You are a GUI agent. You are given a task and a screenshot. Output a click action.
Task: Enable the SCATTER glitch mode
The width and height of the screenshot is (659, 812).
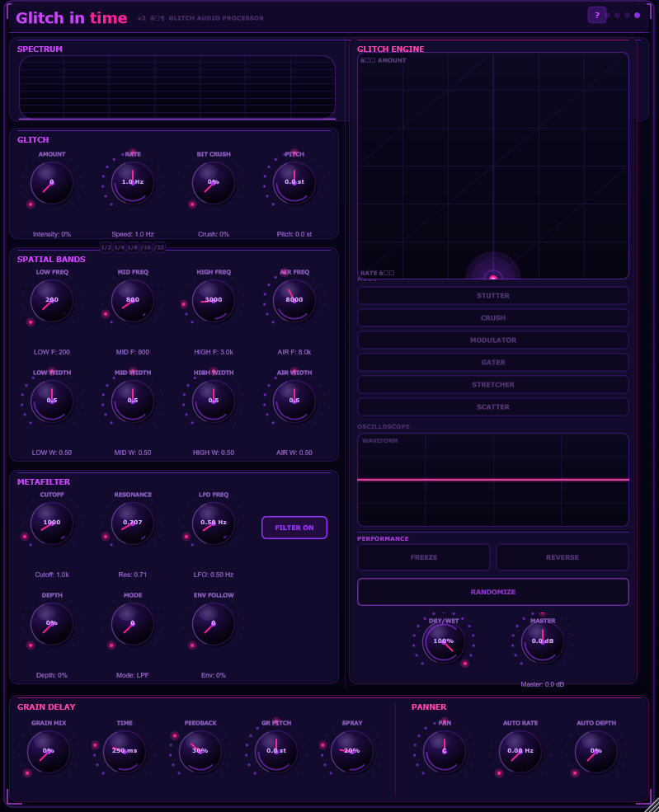click(492, 407)
